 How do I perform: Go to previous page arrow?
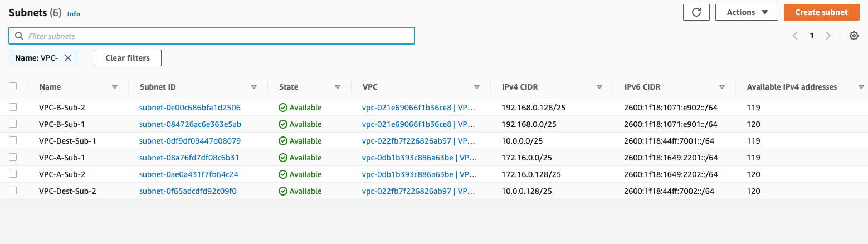(x=795, y=36)
